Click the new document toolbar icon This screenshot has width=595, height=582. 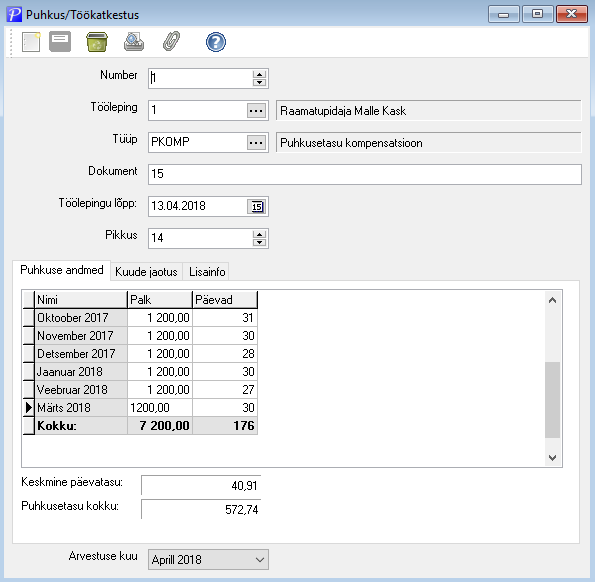click(x=31, y=42)
